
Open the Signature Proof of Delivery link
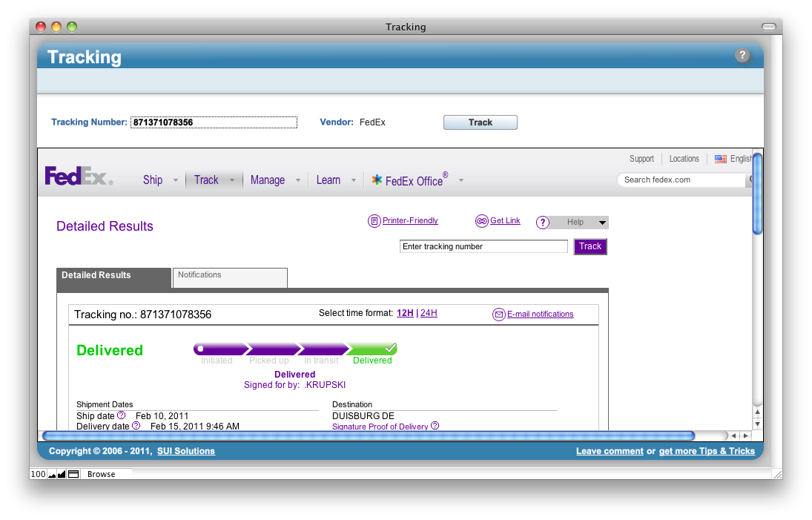pos(380,427)
